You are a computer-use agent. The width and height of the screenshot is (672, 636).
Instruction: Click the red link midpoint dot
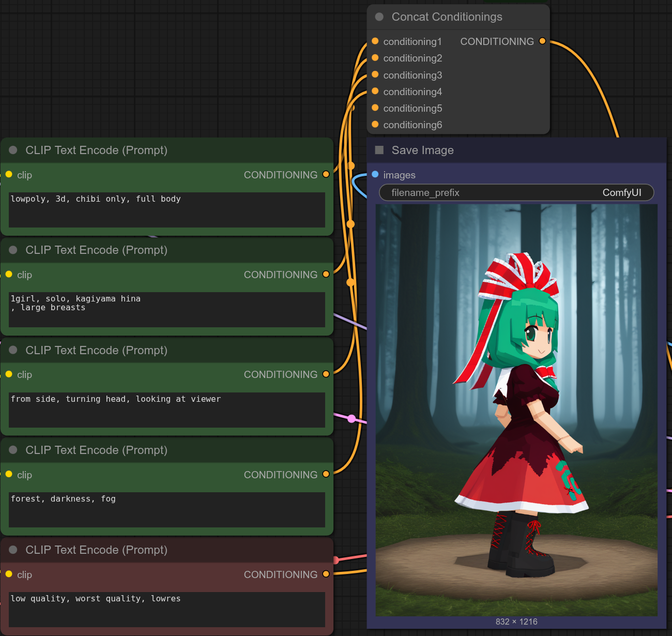(x=336, y=560)
